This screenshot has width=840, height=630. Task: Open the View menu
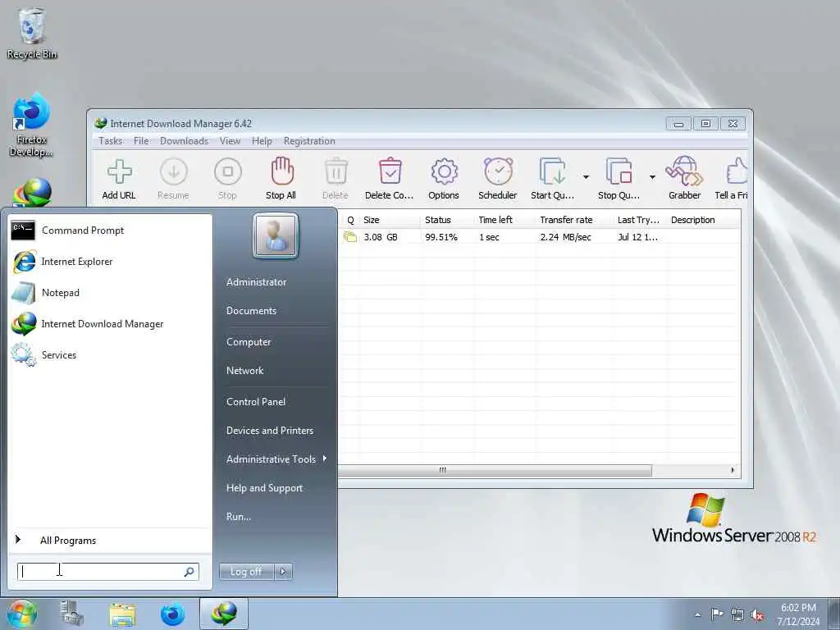(x=230, y=141)
